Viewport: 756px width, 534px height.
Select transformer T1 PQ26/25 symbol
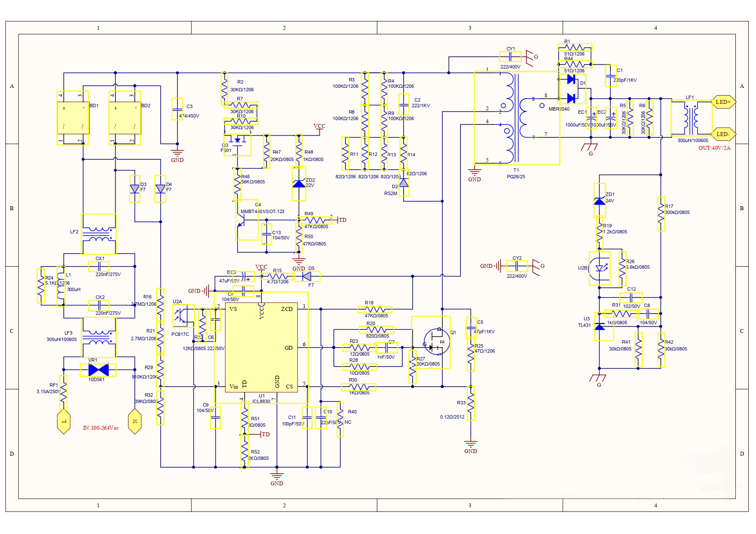[517, 118]
